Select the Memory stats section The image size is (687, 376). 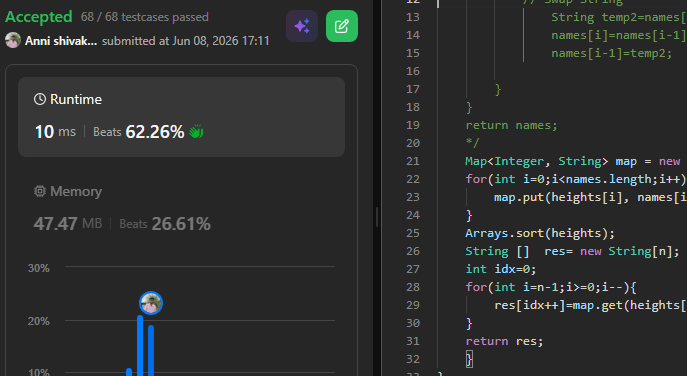(181, 208)
